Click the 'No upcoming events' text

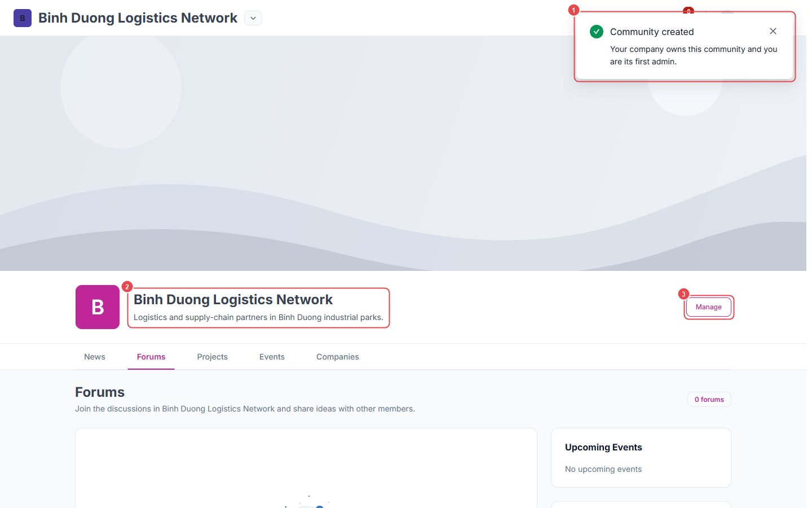[603, 469]
